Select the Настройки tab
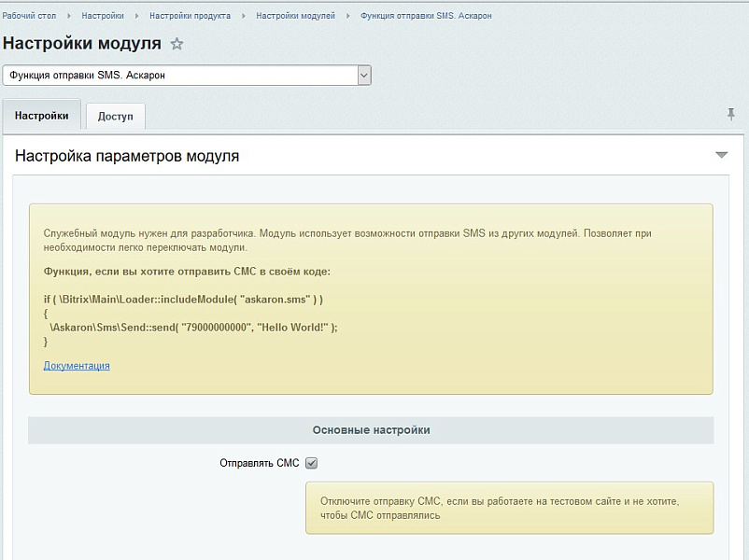The height and width of the screenshot is (560, 749). (x=41, y=116)
